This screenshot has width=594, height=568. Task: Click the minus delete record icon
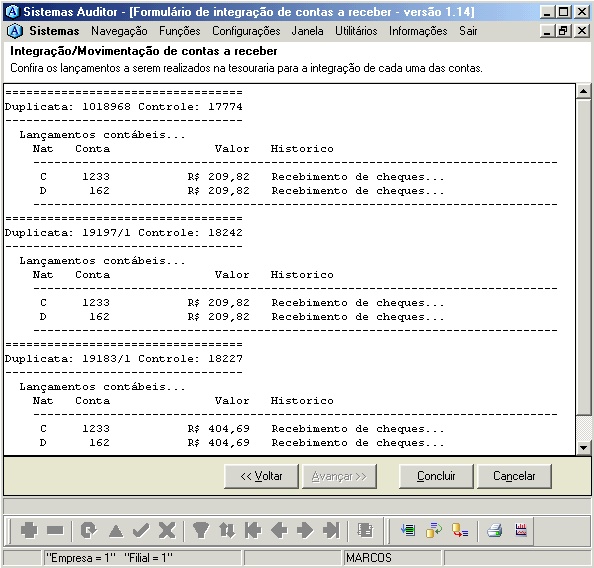(x=55, y=530)
